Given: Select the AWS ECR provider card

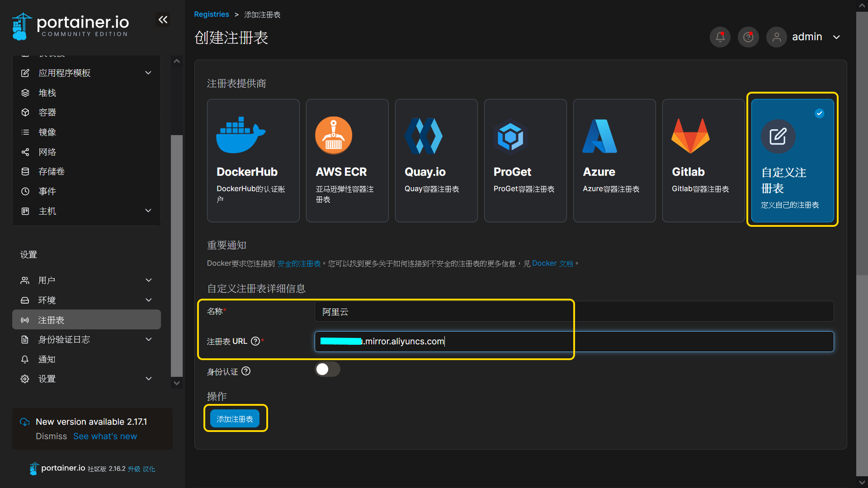Looking at the screenshot, I should coord(347,160).
